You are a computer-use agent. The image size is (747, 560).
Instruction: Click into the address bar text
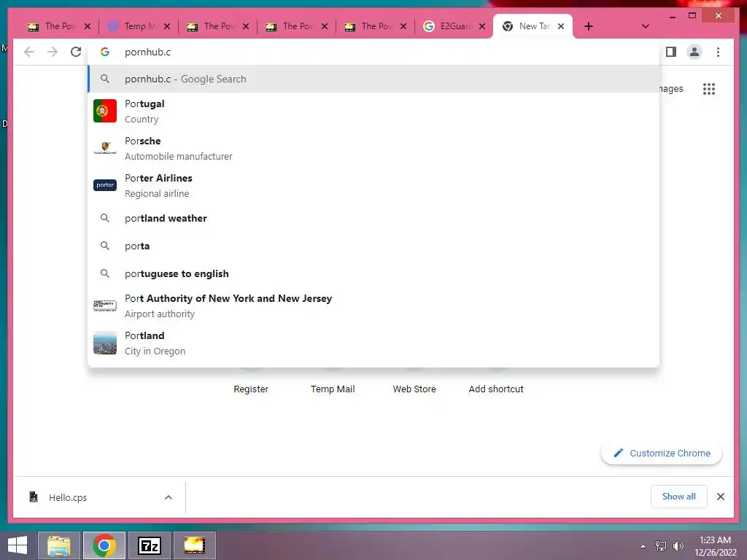click(147, 52)
